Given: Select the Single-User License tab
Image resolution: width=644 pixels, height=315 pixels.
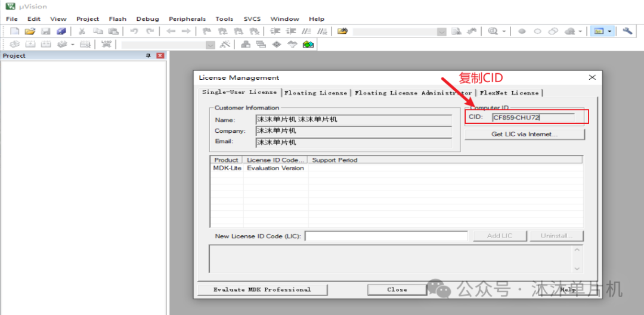Looking at the screenshot, I should click(x=240, y=92).
